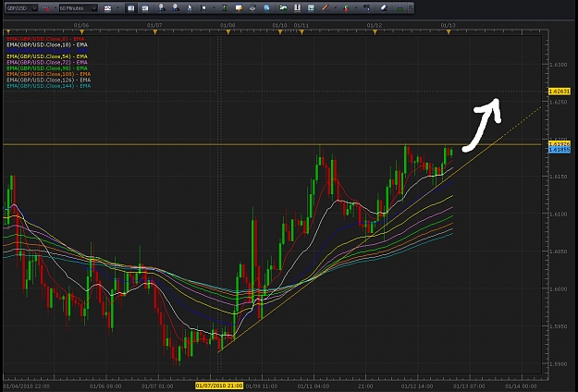Click the 01/08 day marker triangle

tap(228, 32)
